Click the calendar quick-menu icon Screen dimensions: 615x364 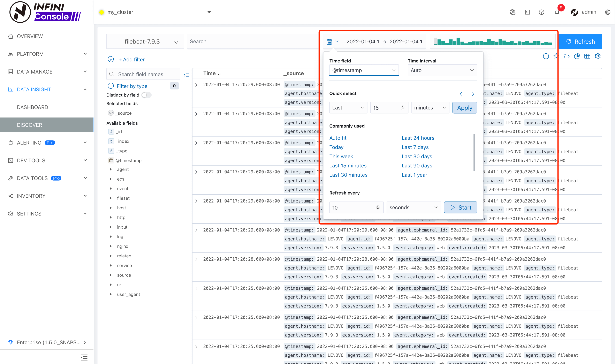tap(332, 41)
